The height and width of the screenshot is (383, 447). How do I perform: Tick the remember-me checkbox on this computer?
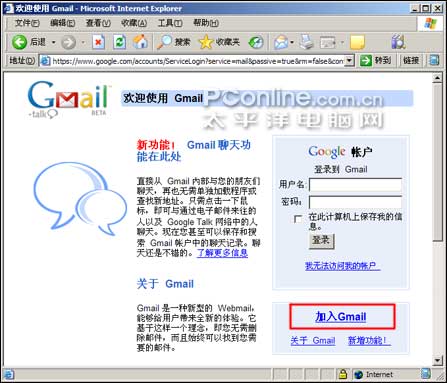[298, 219]
